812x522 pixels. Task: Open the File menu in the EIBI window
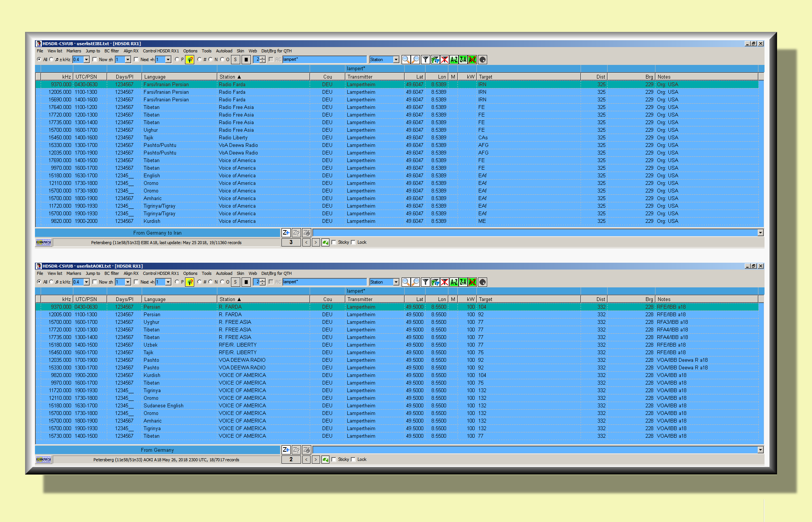click(40, 51)
